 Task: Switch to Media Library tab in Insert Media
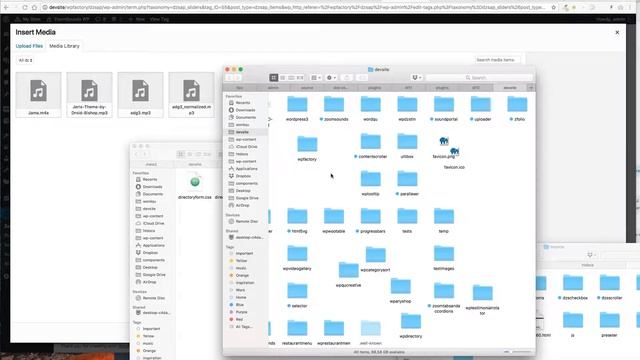point(64,46)
